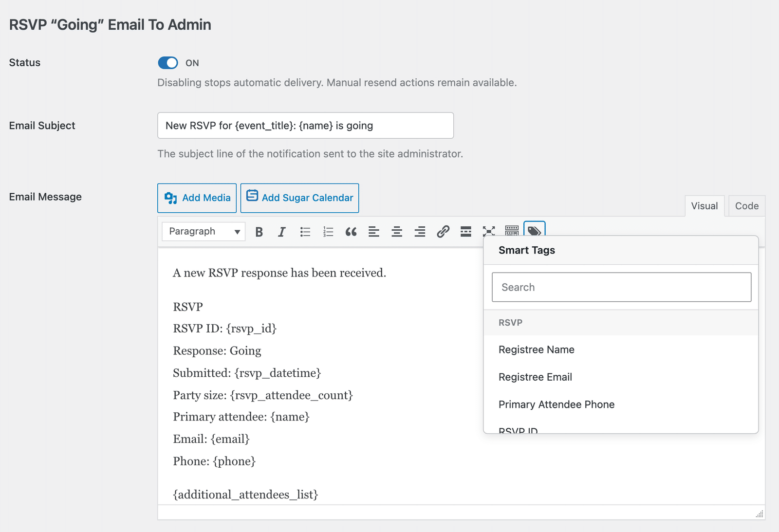Click the Email Message label
This screenshot has height=532, width=779.
[45, 197]
